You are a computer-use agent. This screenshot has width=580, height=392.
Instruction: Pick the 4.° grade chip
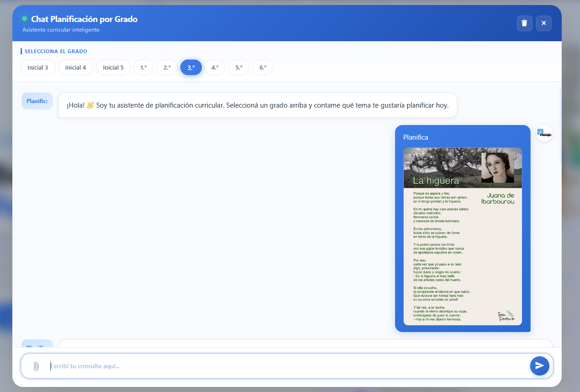[x=215, y=67]
